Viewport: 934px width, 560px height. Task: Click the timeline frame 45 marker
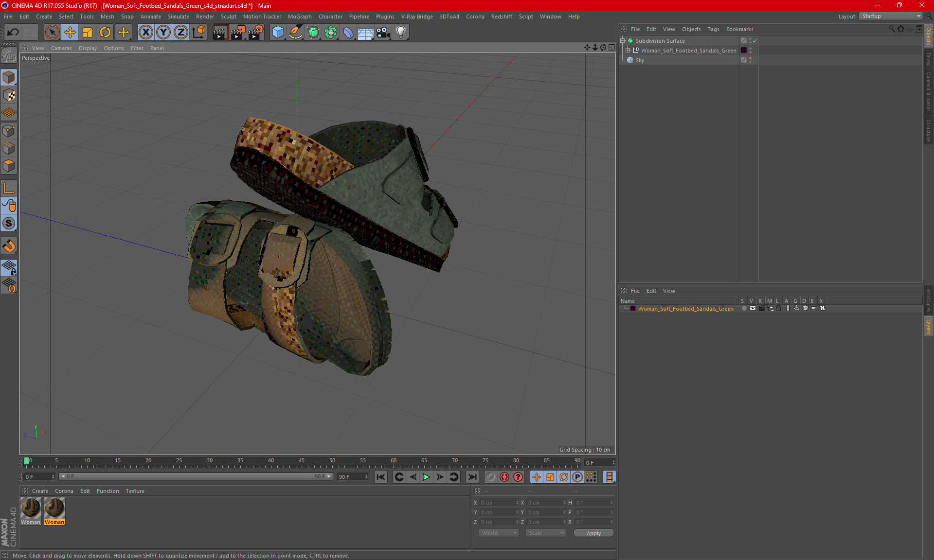(302, 461)
